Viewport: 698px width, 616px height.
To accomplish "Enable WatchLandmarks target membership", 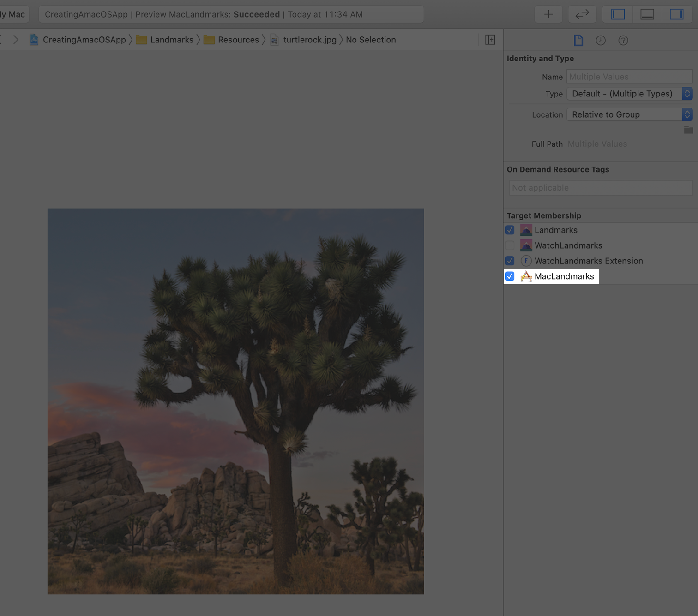I will [510, 245].
